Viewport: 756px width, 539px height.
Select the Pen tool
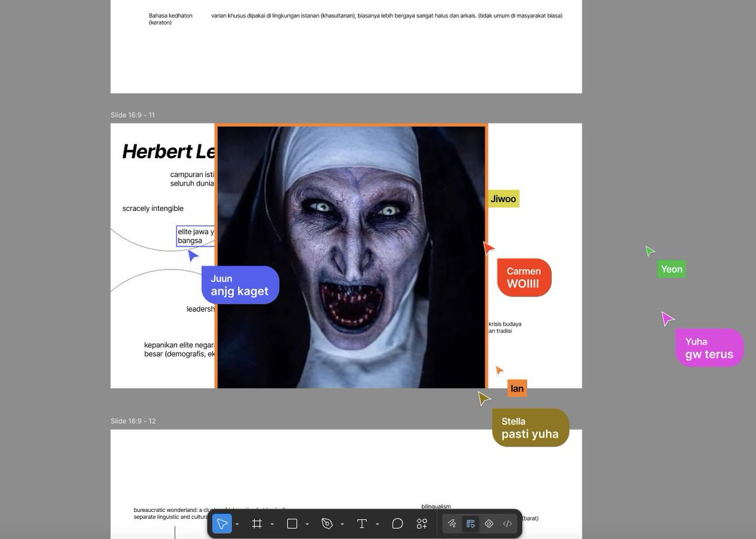pyautogui.click(x=327, y=524)
